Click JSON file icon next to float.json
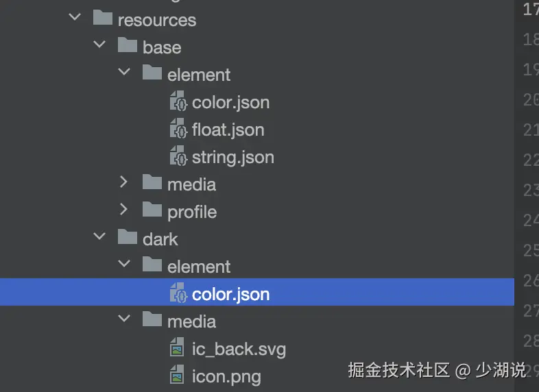Viewport: 539px width, 392px height. pos(178,129)
